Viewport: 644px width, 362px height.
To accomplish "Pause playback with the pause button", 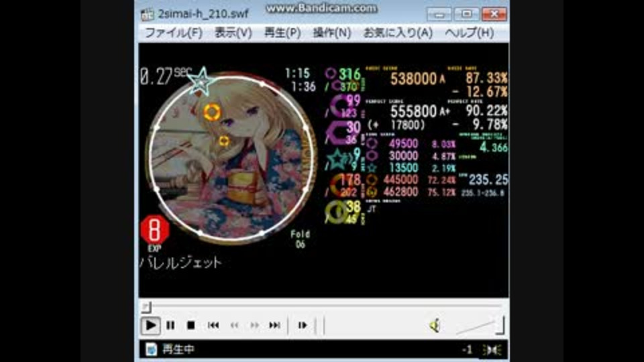I will coord(170,326).
